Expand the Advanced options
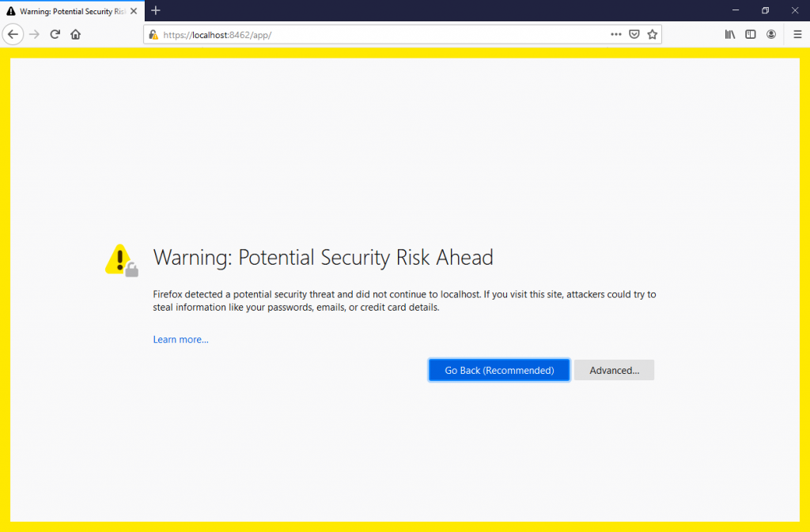 pos(614,369)
